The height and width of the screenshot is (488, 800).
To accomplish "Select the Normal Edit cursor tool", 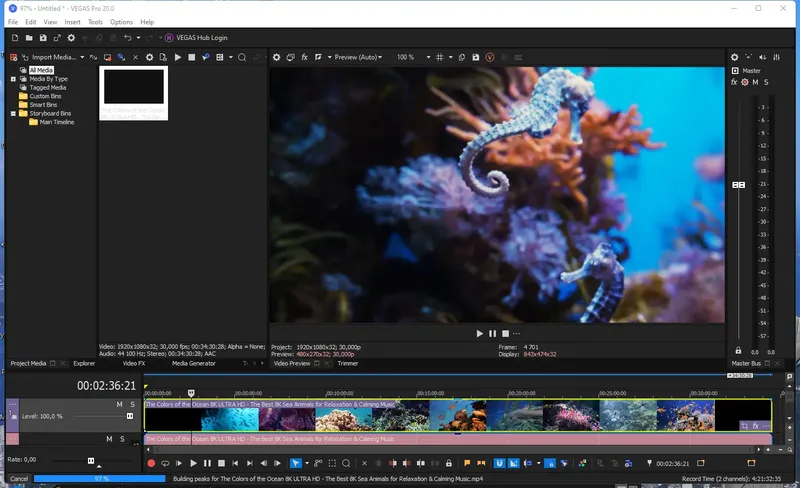I will [295, 463].
